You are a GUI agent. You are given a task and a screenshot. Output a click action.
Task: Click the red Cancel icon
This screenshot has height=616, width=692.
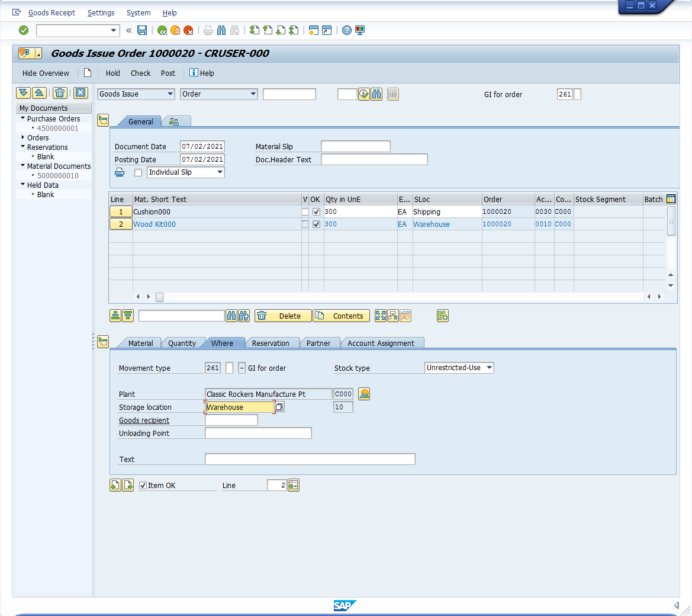tap(188, 30)
